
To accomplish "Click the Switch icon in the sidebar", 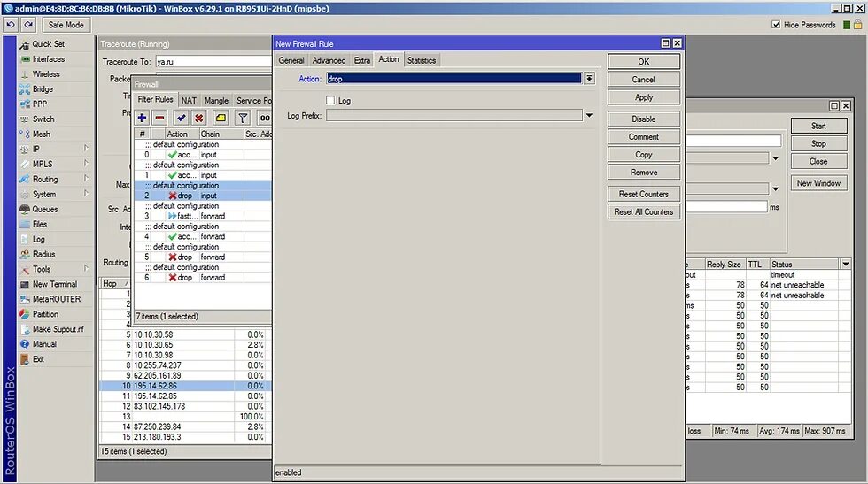I will tap(25, 119).
